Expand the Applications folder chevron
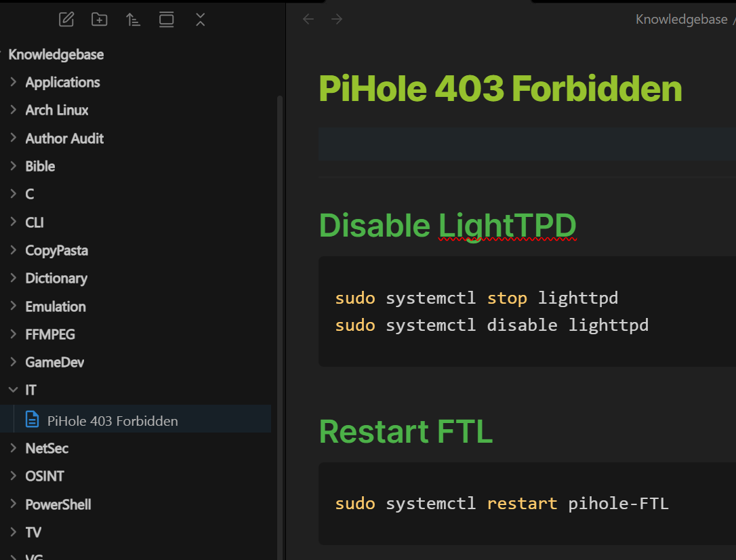 point(13,81)
